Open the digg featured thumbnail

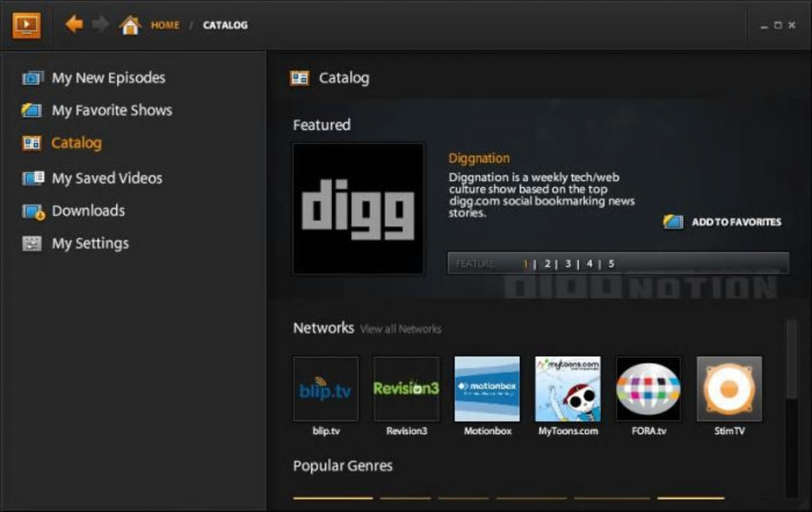tap(358, 209)
